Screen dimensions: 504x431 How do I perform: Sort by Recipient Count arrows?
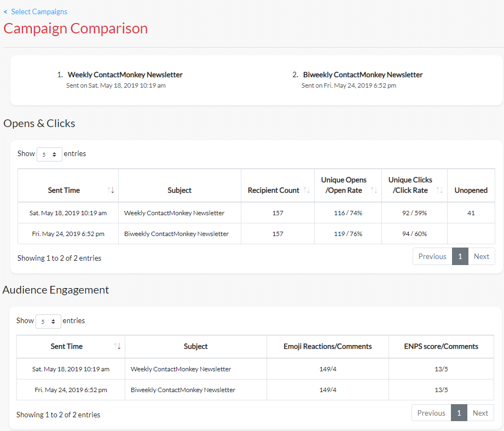click(306, 190)
